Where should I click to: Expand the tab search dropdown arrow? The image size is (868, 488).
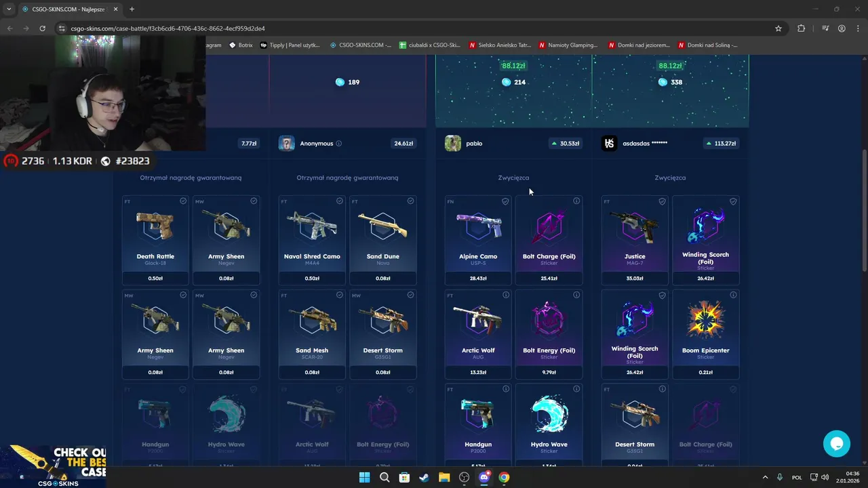click(9, 9)
